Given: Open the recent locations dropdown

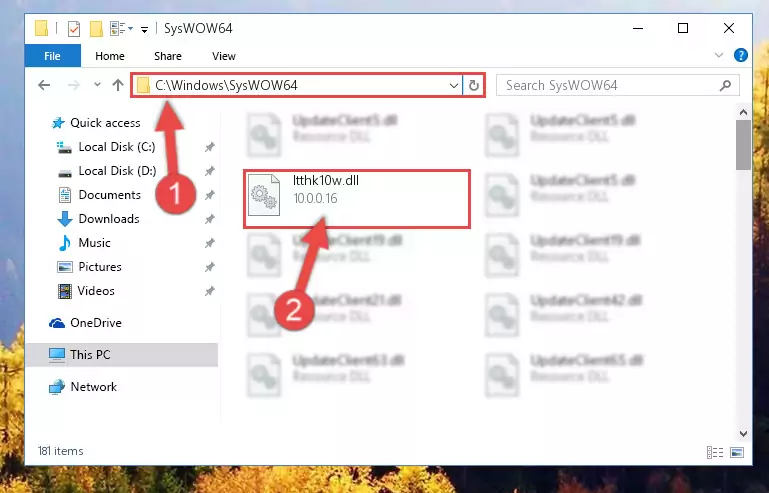Looking at the screenshot, I should coord(97,85).
